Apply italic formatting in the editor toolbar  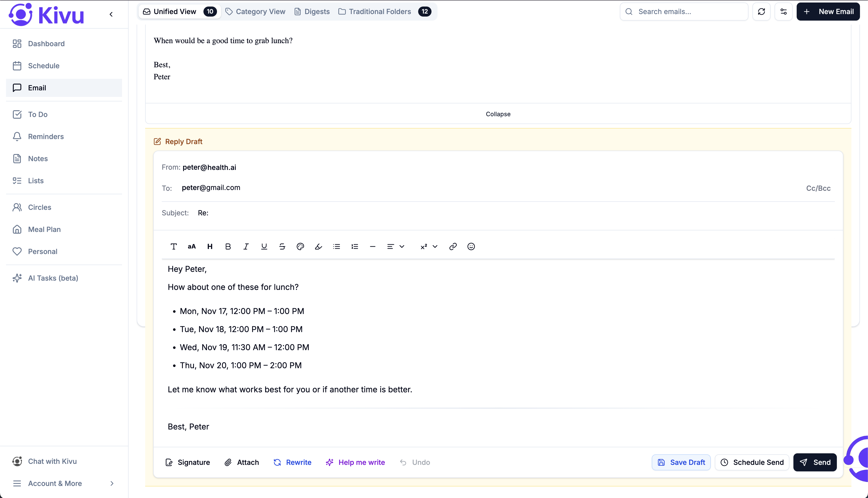click(x=246, y=246)
